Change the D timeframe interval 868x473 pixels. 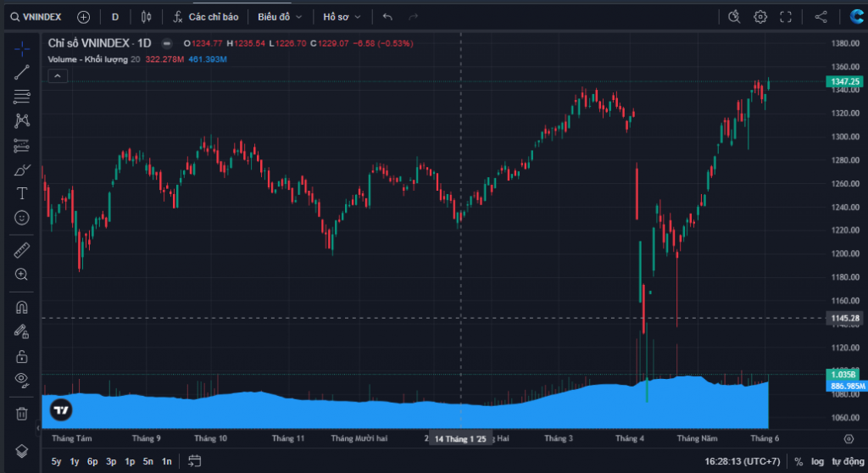pyautogui.click(x=115, y=17)
